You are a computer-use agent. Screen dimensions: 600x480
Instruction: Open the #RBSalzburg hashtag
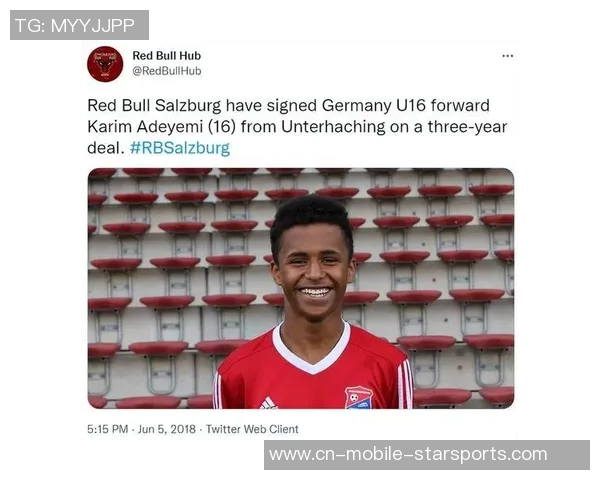(180, 148)
